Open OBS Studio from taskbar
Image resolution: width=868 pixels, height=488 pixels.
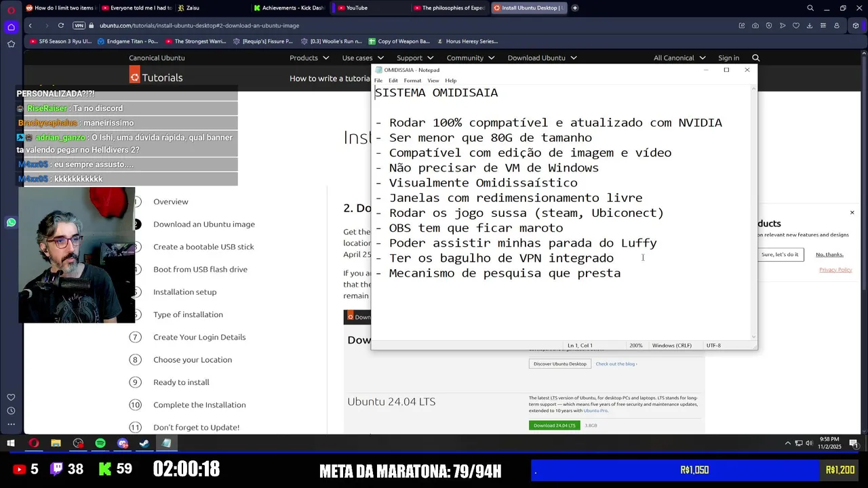[x=78, y=443]
